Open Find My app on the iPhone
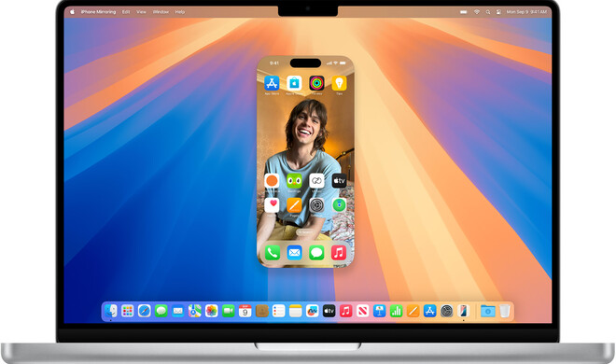The width and height of the screenshot is (616, 364). (x=339, y=205)
